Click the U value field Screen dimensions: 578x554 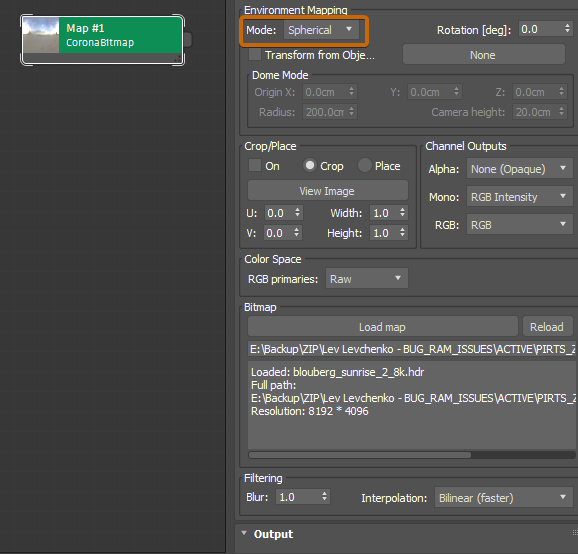279,213
